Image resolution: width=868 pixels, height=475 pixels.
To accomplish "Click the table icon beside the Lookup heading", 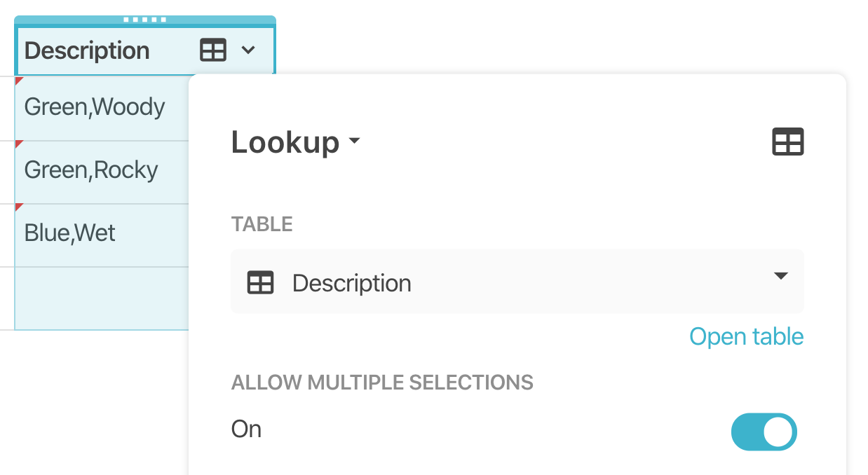I will point(787,142).
